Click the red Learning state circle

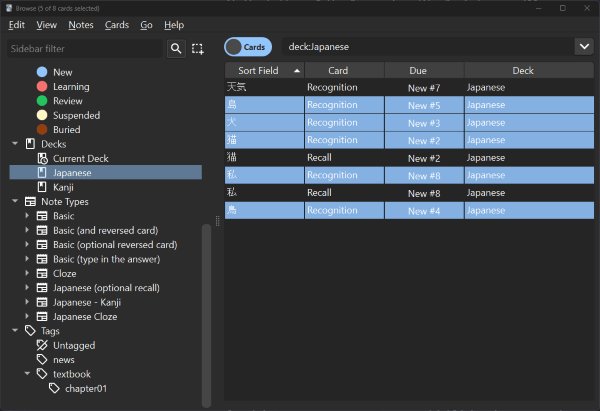pyautogui.click(x=42, y=86)
